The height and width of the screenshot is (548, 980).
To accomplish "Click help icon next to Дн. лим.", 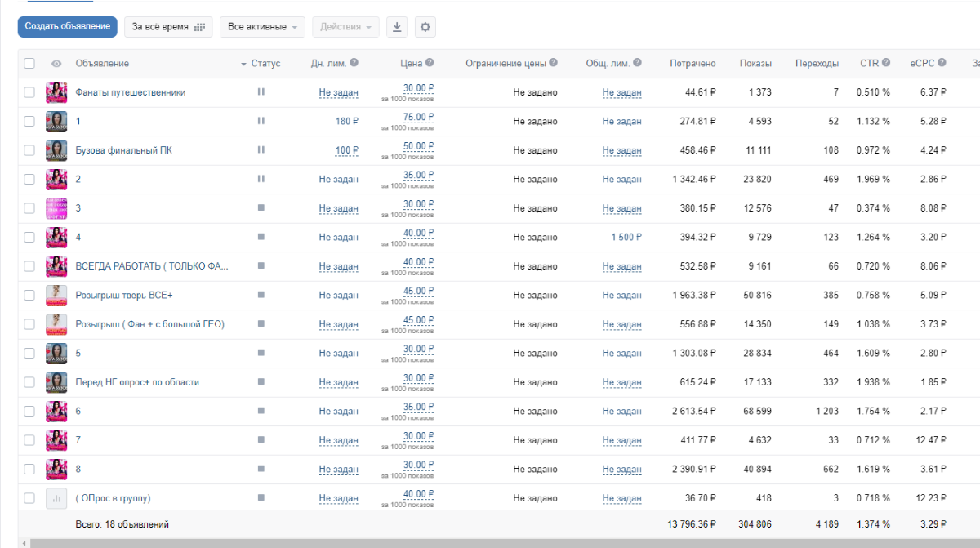I will coord(354,63).
